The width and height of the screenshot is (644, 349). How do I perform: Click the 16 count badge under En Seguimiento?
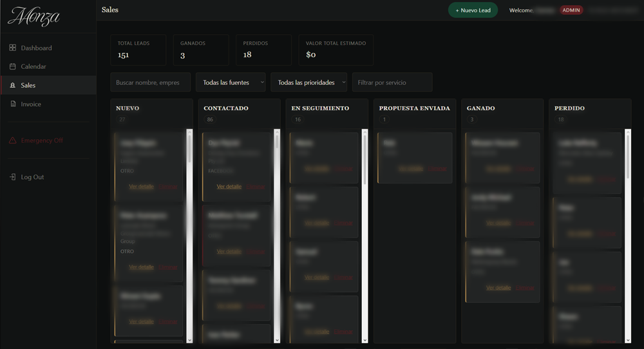[298, 120]
